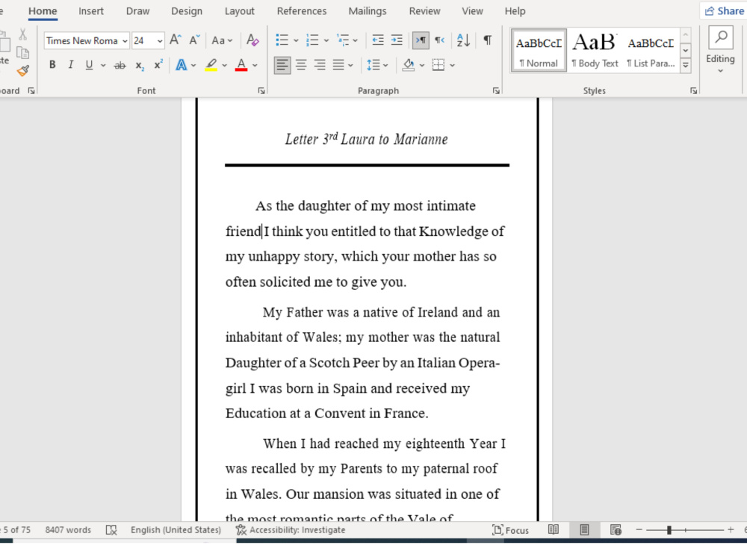Image resolution: width=747 pixels, height=560 pixels.
Task: Click the Copy icon
Action: pos(22,53)
